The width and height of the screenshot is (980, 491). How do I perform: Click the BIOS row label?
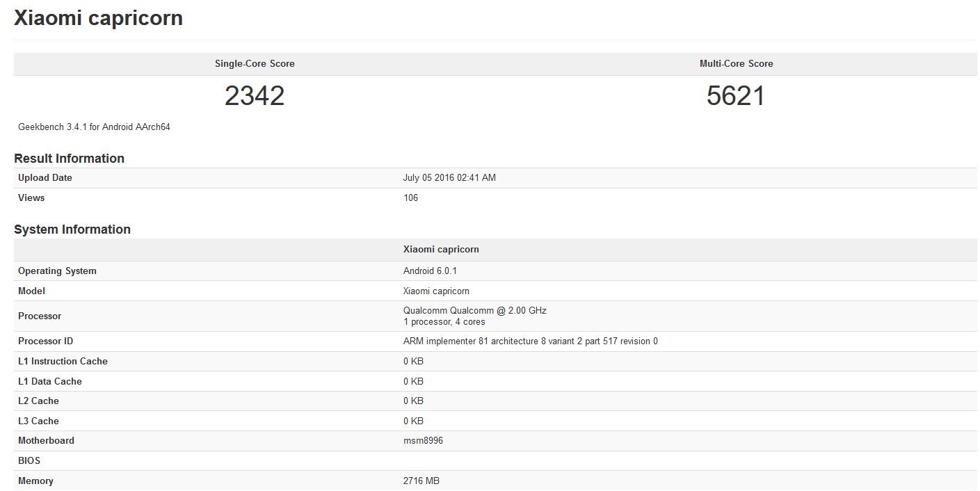tap(29, 461)
